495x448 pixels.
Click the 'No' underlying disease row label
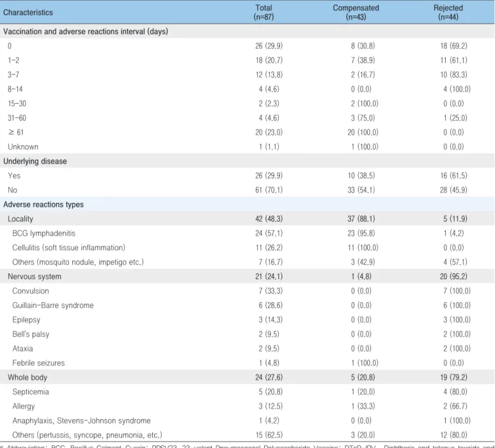12,190
